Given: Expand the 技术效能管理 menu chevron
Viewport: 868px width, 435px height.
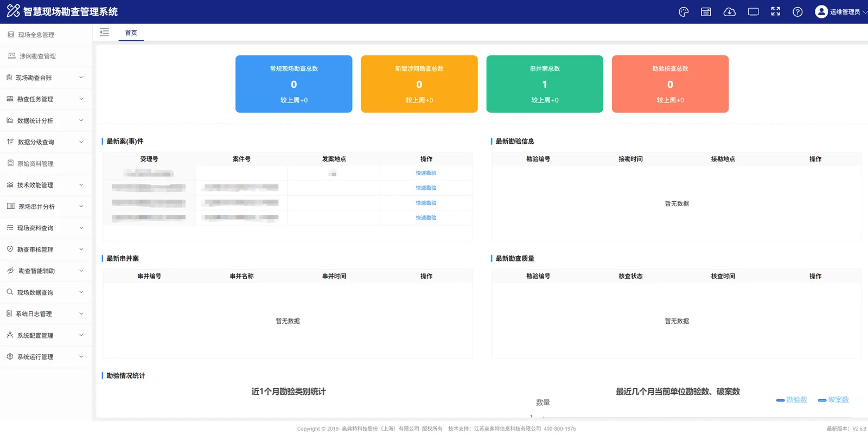Looking at the screenshot, I should pyautogui.click(x=81, y=185).
